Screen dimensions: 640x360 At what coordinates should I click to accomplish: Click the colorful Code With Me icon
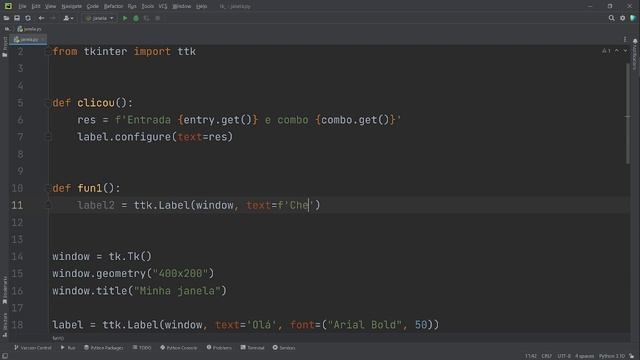tap(633, 18)
